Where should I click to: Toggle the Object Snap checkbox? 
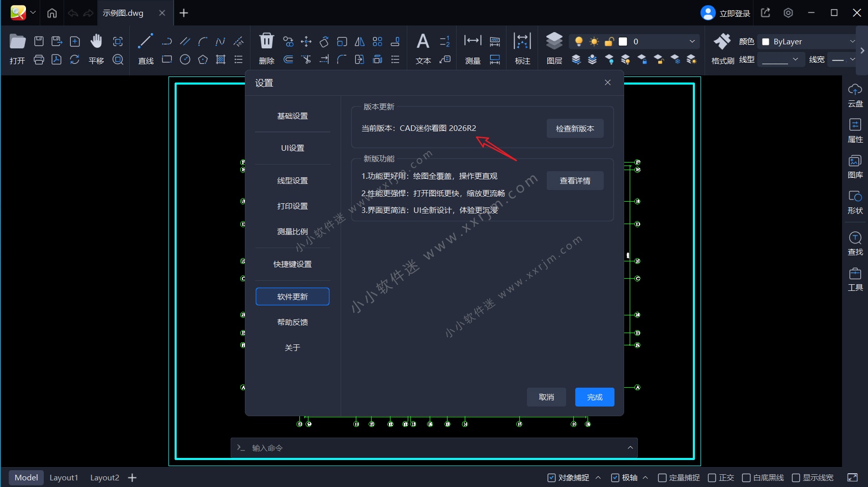pyautogui.click(x=551, y=478)
